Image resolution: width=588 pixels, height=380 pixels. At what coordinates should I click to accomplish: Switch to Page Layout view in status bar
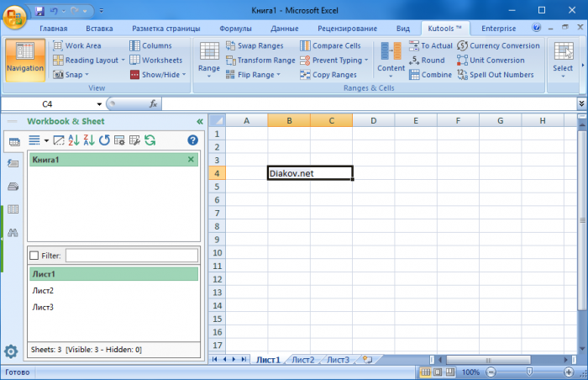(x=438, y=372)
